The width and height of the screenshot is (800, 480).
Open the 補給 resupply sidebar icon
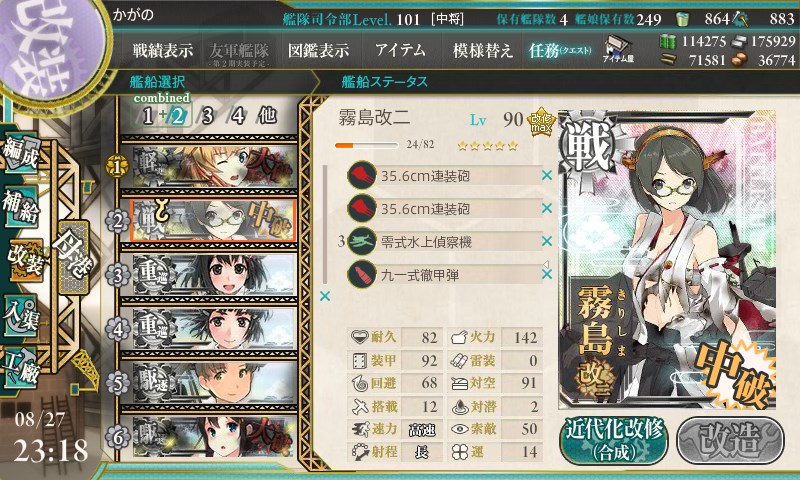click(21, 206)
